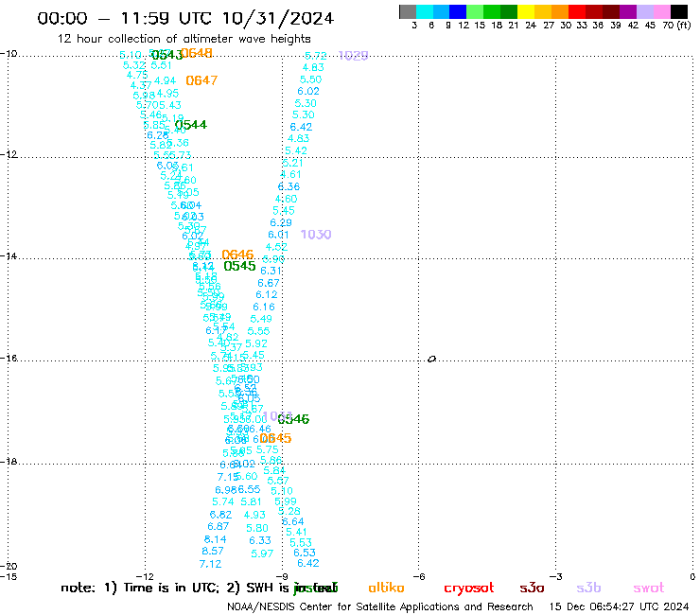700x615 pixels.
Task: Click the red 'cryosat' satellite label
Action: tap(469, 588)
